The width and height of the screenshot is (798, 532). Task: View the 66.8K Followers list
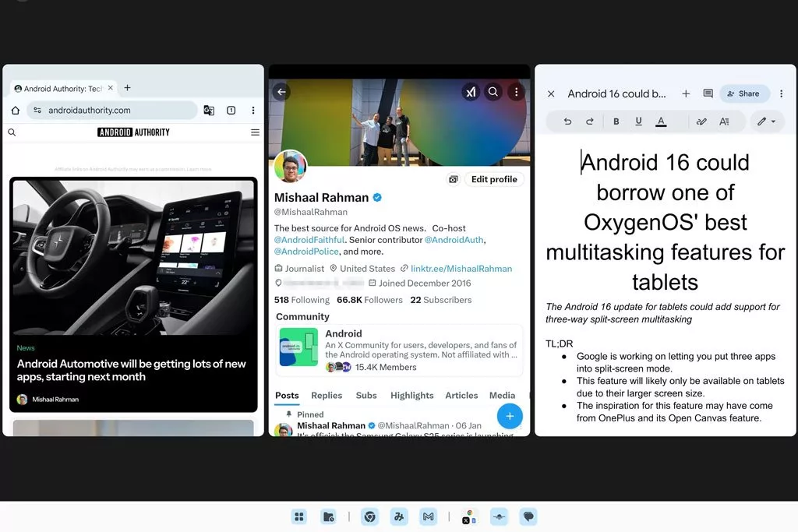pos(369,300)
